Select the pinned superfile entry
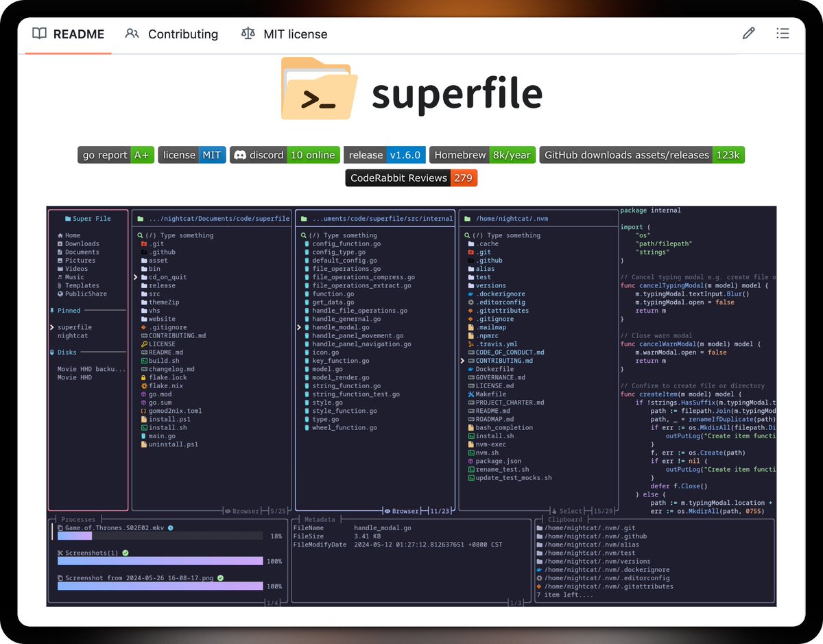823x644 pixels. tap(74, 327)
